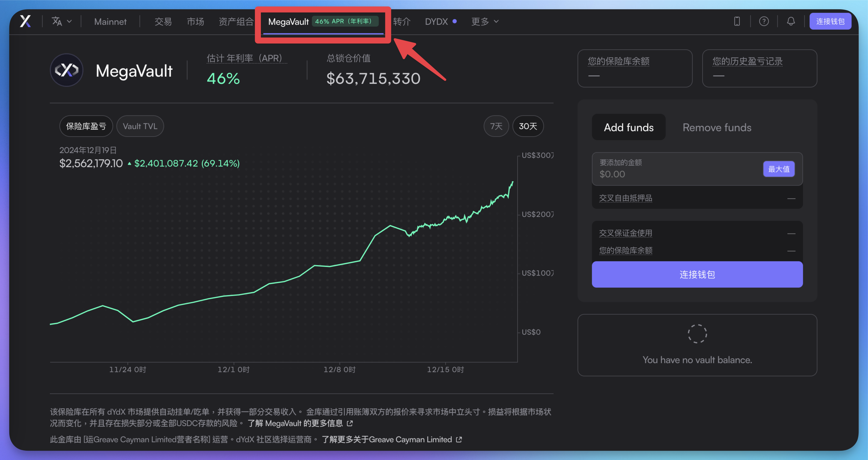This screenshot has width=868, height=460.
Task: Click the 12/1 0时 axis label
Action: coord(234,369)
